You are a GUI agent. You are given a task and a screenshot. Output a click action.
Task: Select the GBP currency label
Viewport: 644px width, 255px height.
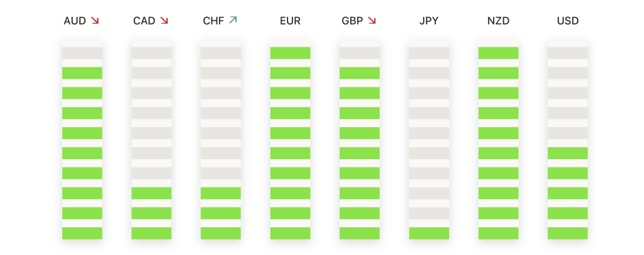tap(352, 21)
